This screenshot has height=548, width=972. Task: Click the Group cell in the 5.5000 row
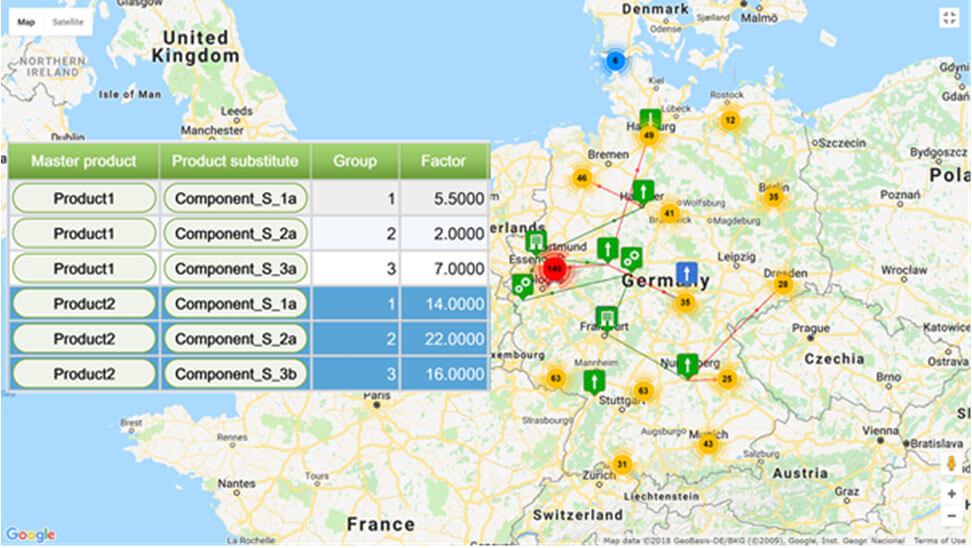coord(355,198)
